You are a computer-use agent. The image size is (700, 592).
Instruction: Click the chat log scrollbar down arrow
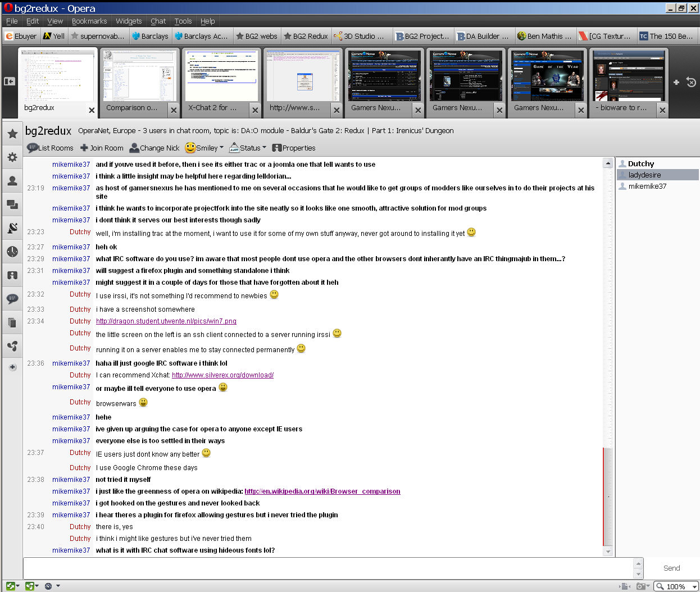coord(607,551)
